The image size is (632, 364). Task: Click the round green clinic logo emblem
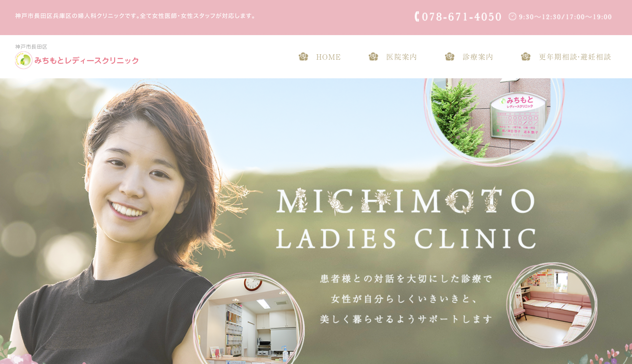pyautogui.click(x=23, y=60)
